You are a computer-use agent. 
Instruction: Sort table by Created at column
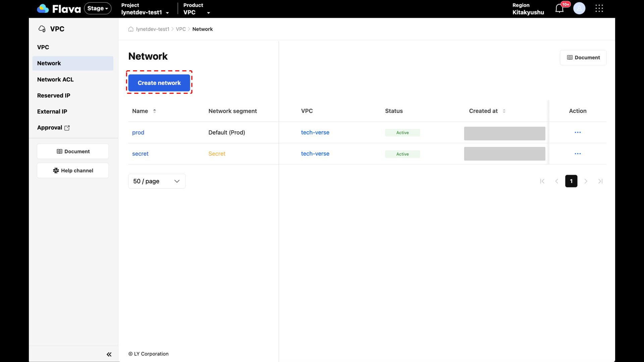tap(504, 111)
